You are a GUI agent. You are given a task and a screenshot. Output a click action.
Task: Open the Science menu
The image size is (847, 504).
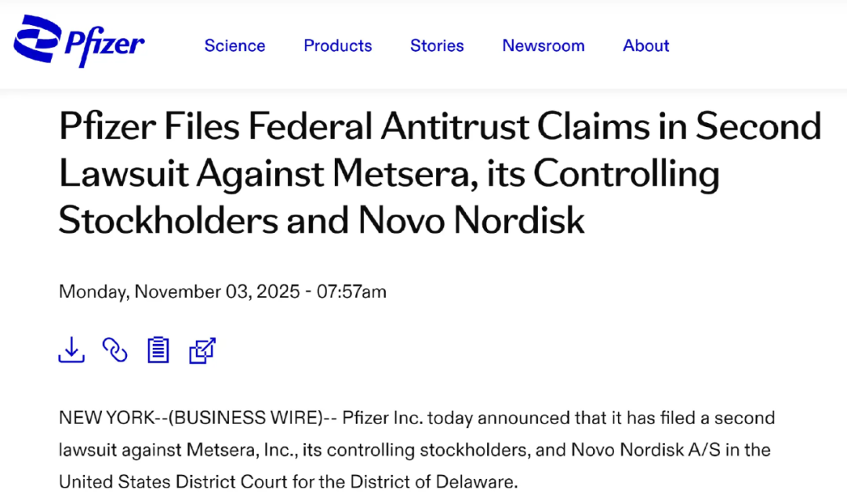click(x=234, y=45)
